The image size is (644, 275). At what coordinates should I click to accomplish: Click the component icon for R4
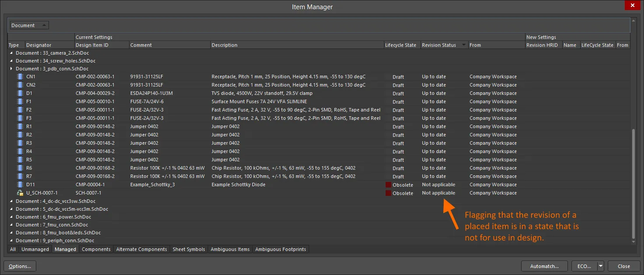pos(20,151)
